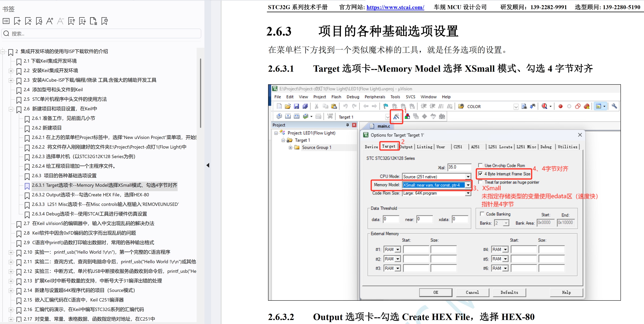Open bookmark 2.8 Keil软件中因含0xFD编码
Image resolution: width=644 pixels, height=324 pixels.
(x=80, y=233)
